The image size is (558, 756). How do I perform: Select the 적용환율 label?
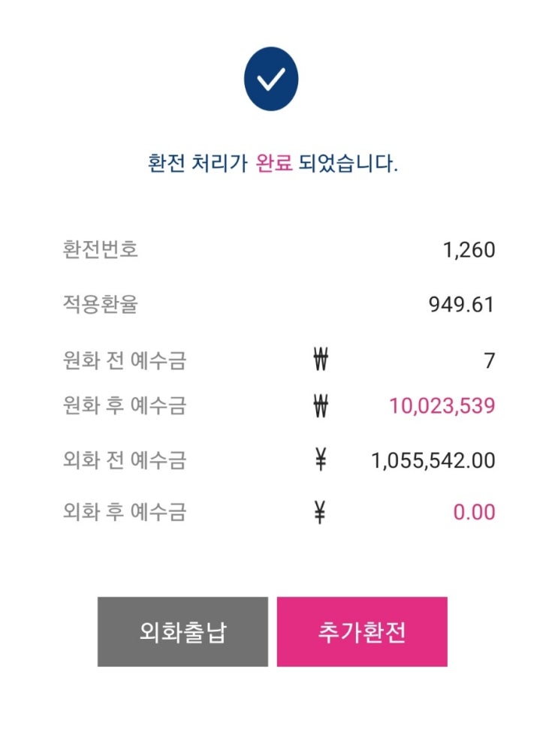(x=101, y=305)
